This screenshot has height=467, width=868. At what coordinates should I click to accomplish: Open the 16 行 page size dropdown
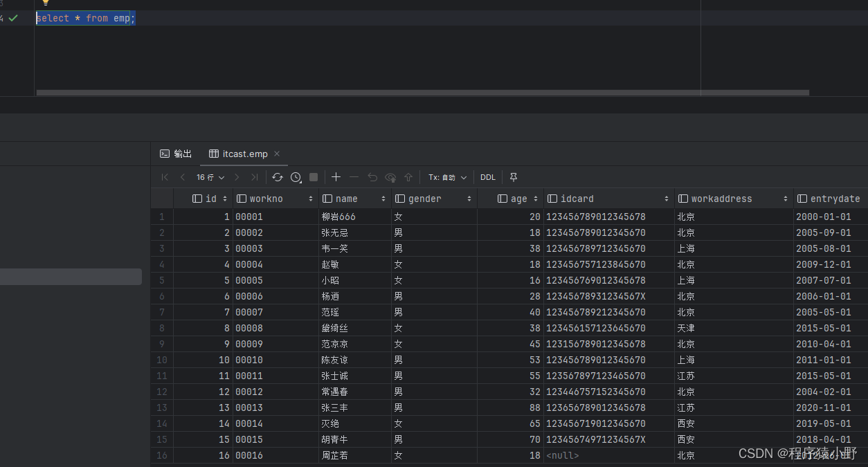pyautogui.click(x=210, y=177)
